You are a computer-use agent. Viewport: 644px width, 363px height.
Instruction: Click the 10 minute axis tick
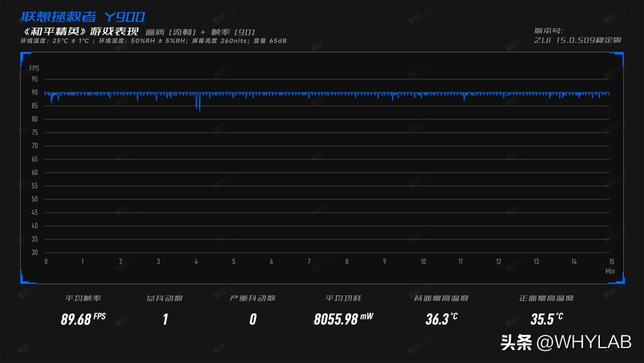(x=423, y=262)
